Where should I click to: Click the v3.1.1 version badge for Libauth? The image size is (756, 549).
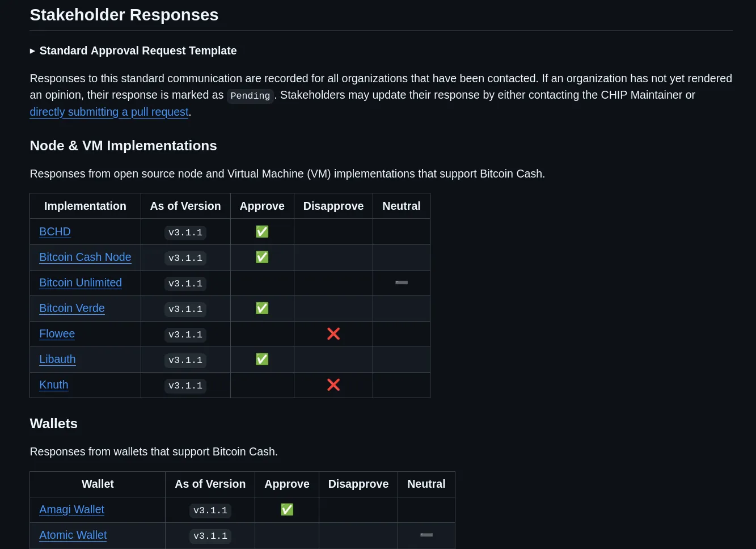(185, 360)
